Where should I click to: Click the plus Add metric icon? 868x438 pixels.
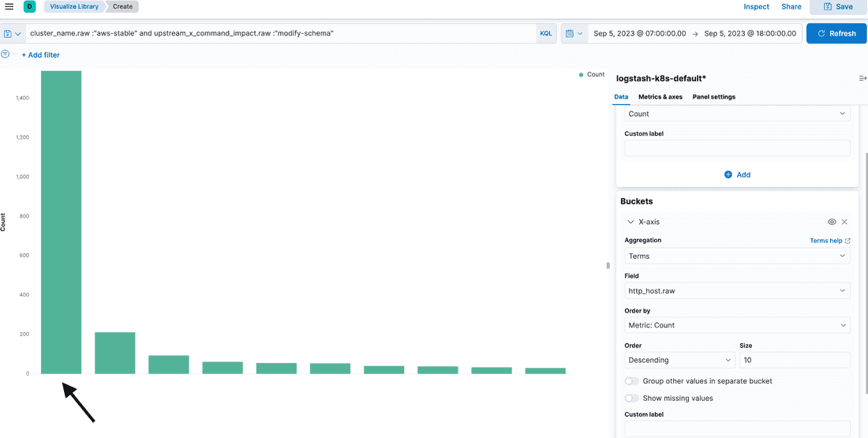(x=728, y=174)
